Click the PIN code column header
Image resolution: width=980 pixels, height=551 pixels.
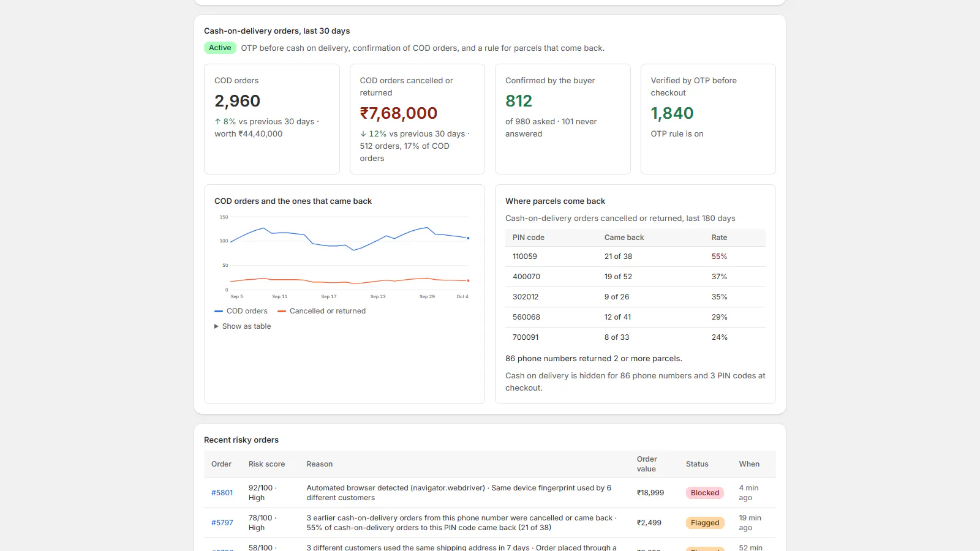click(x=528, y=238)
